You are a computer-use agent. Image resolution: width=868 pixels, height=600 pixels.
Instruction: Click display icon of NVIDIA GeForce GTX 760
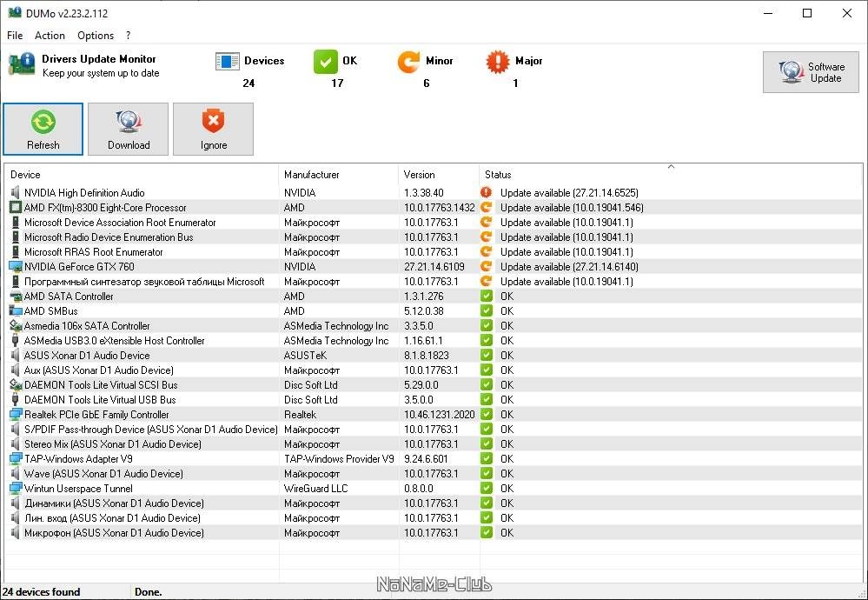coord(16,266)
